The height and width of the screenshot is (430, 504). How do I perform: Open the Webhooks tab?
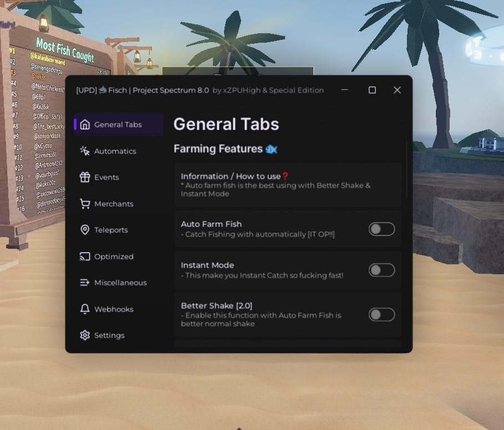click(113, 309)
